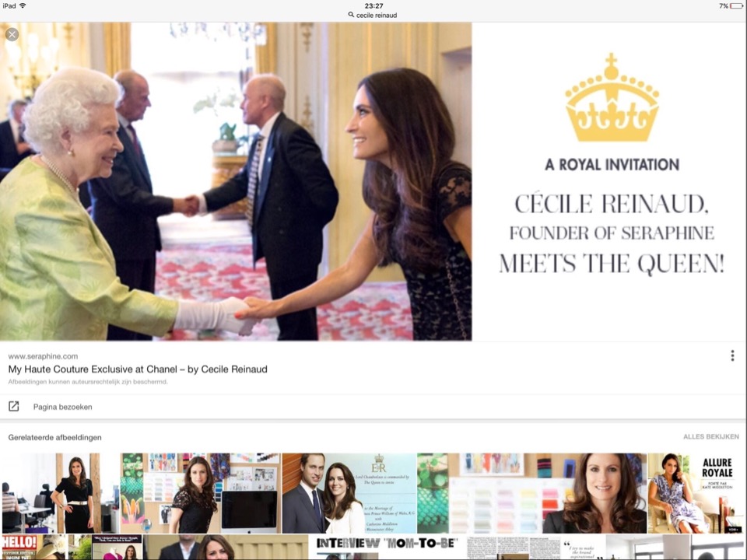Close the image preview with X icon
The width and height of the screenshot is (747, 560).
pyautogui.click(x=12, y=34)
